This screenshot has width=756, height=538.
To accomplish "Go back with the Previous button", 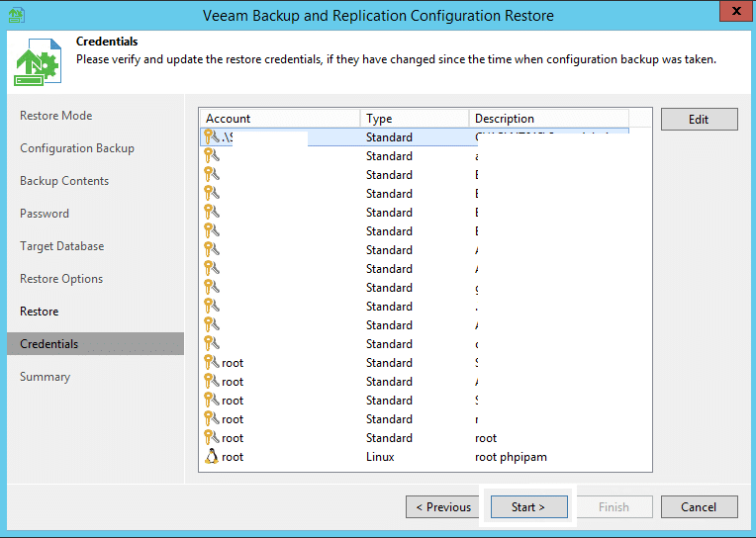I will tap(443, 507).
